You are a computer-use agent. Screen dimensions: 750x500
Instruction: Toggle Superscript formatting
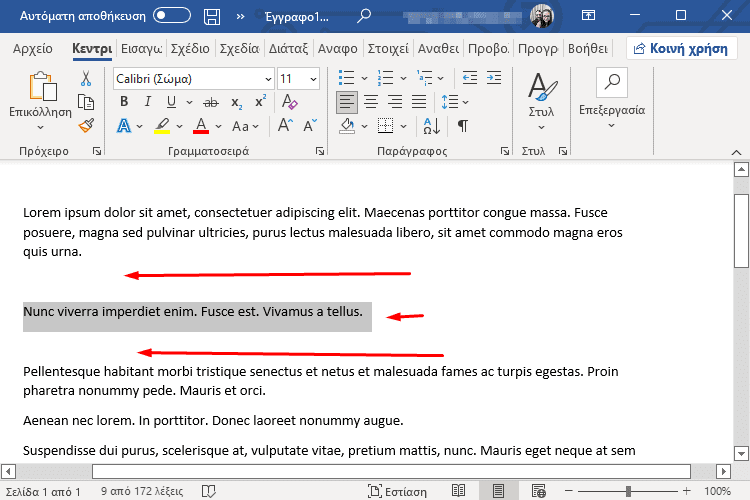(x=260, y=101)
